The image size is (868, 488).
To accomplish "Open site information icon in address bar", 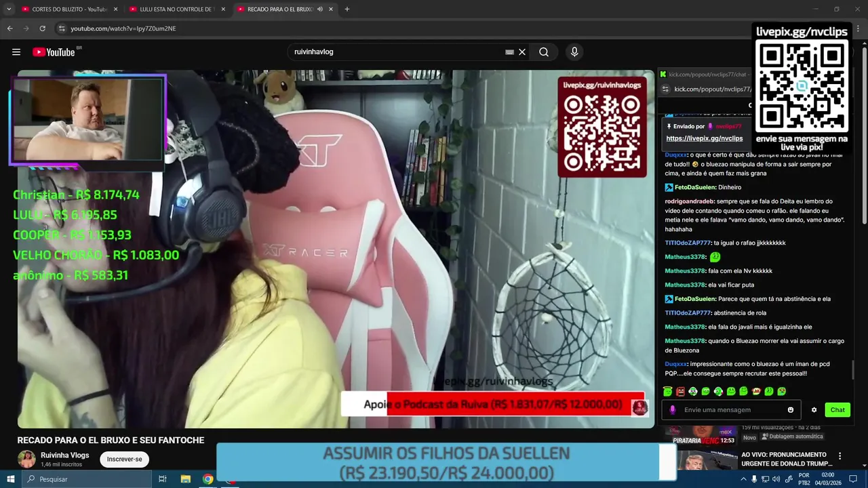I will 62,28.
